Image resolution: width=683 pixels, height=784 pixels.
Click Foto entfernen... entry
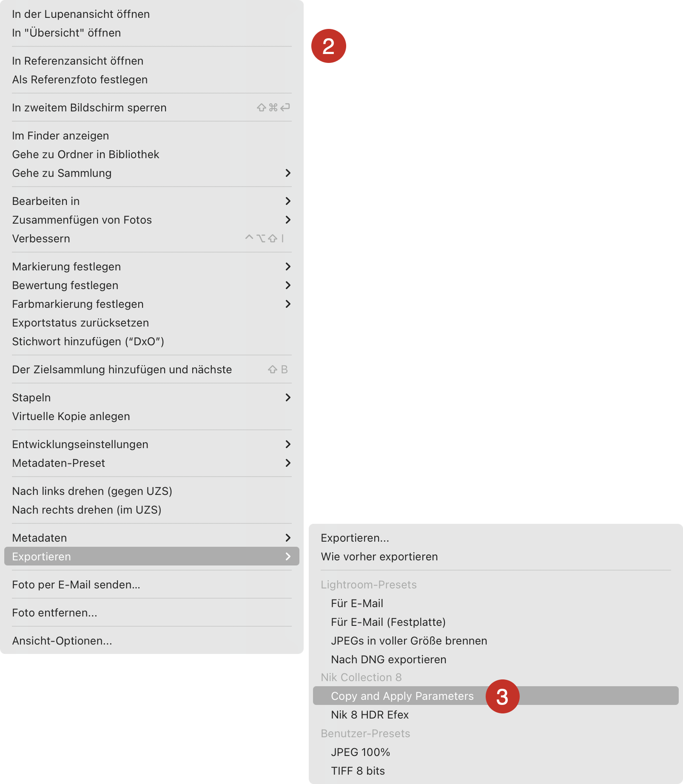click(x=151, y=613)
